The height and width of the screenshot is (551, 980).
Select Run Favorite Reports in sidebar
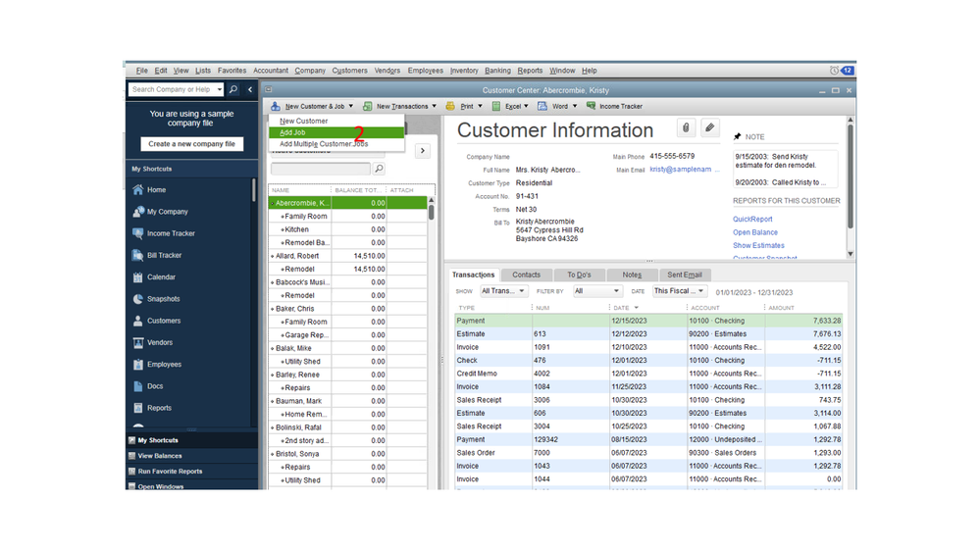click(x=170, y=472)
